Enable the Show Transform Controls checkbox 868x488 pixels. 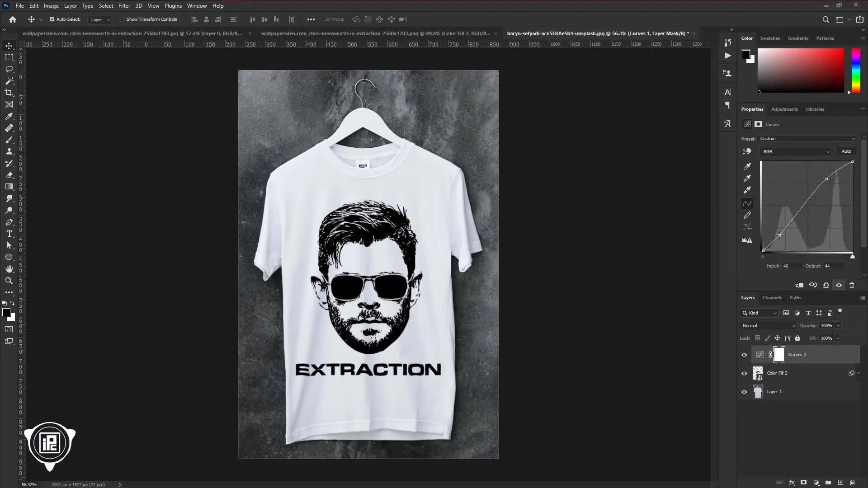[x=123, y=19]
